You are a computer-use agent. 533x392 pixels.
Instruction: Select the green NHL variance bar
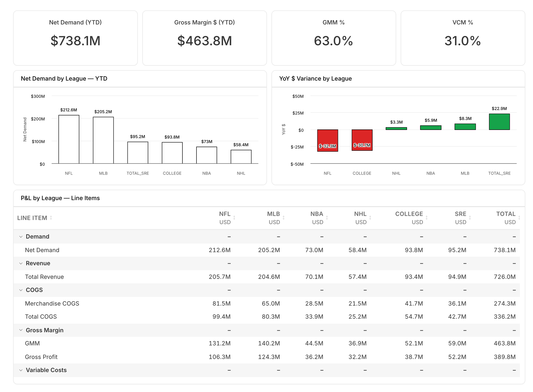click(396, 128)
